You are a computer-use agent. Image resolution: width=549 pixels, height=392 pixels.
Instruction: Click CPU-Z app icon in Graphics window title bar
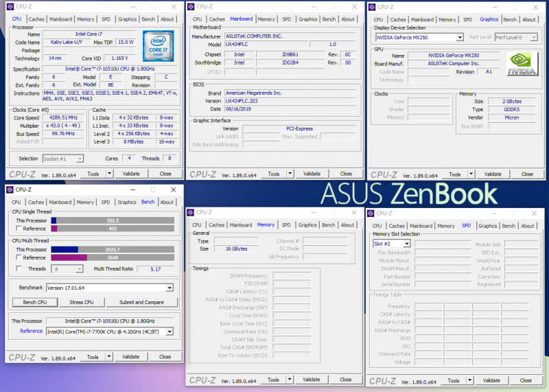click(372, 7)
